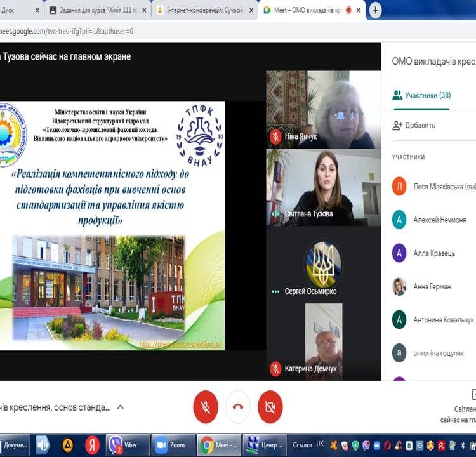The image size is (476, 457).
Task: Click the Zoom tray icon
Action: tap(377, 446)
